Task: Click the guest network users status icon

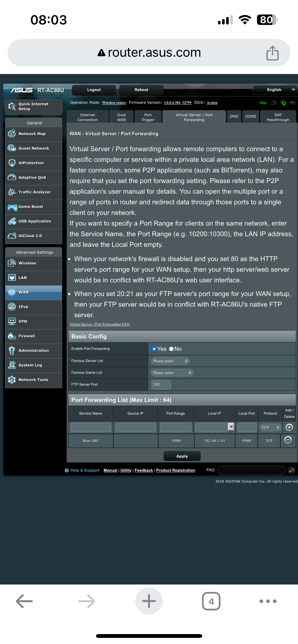Action: coord(274,103)
